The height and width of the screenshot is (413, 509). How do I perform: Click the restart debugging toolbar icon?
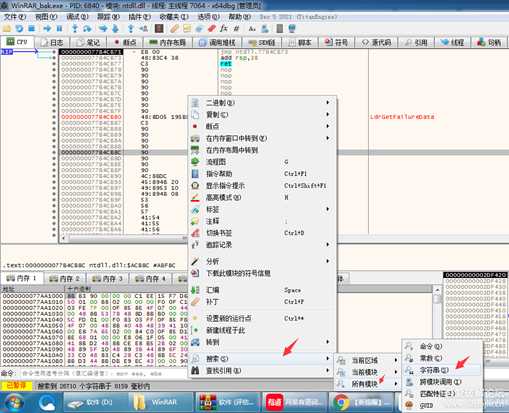coord(19,29)
